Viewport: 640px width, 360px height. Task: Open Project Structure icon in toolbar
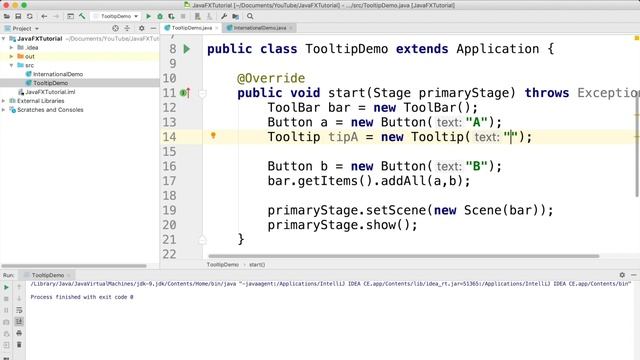click(236, 16)
